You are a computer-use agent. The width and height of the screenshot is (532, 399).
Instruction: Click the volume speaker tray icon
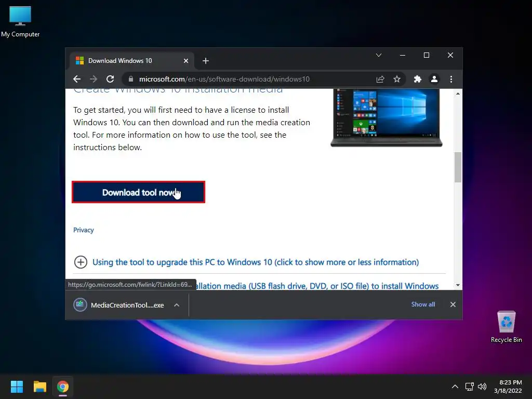tap(482, 387)
